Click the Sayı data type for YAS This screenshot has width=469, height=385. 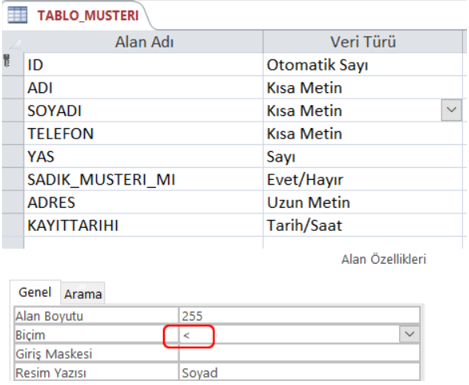[x=363, y=156]
